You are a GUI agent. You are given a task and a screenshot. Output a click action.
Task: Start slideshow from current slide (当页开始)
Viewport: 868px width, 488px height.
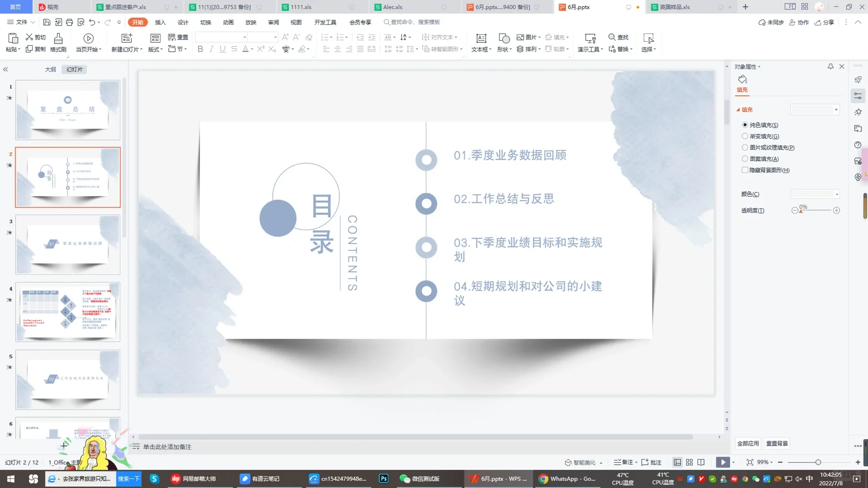[x=89, y=43]
